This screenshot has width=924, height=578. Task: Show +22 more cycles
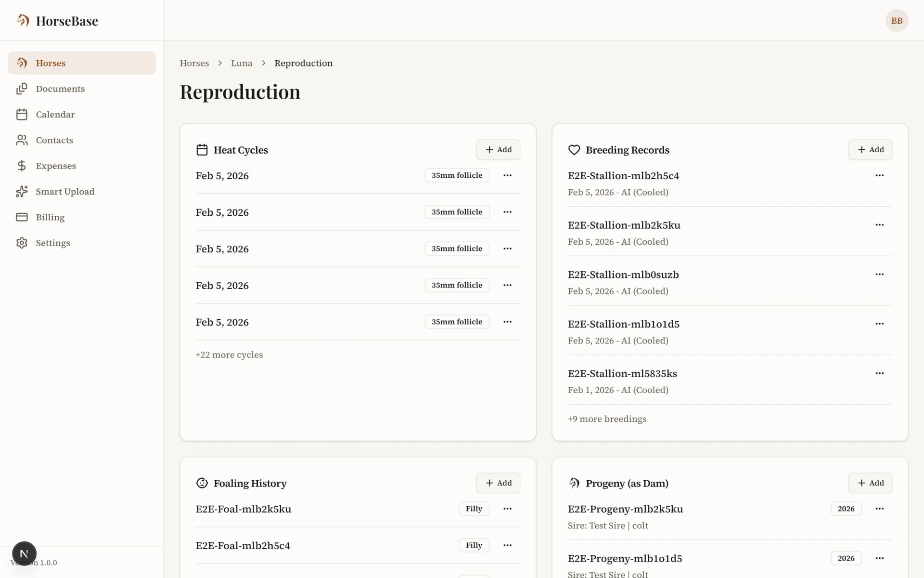(229, 355)
